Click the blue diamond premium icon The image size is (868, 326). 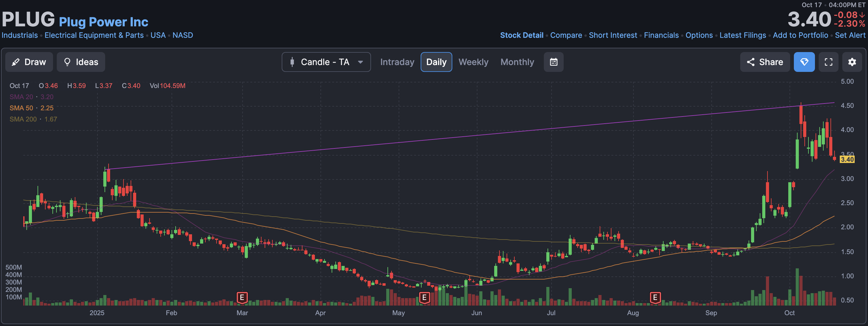click(804, 62)
